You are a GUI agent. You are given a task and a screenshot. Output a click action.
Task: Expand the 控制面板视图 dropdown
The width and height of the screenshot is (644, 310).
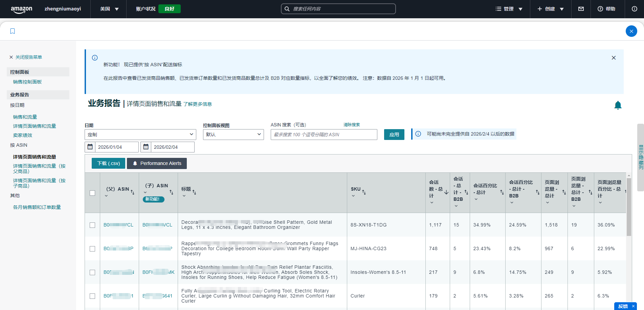[233, 135]
